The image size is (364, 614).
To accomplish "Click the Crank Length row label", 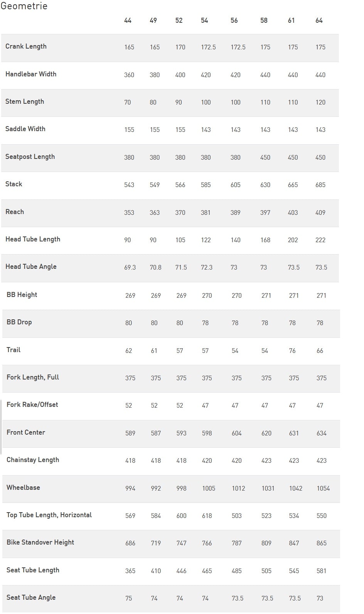I will tap(26, 46).
